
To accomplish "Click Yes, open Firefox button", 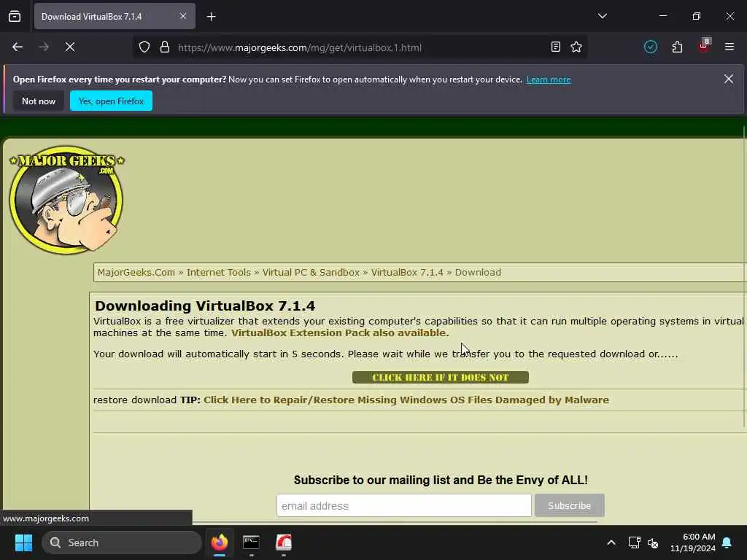I will 111,101.
